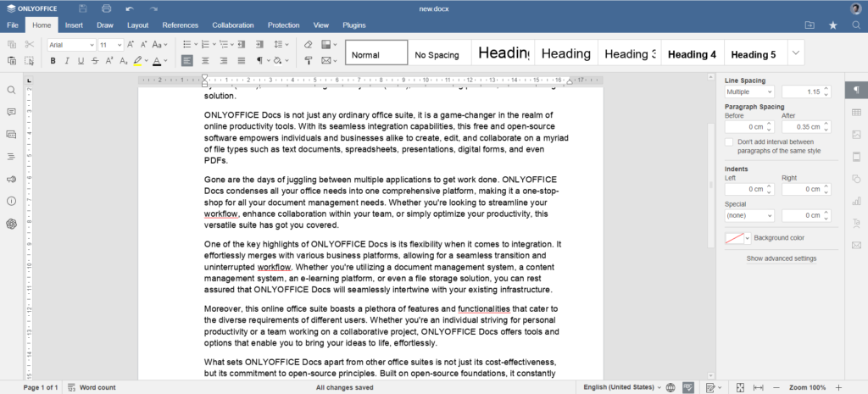Check Don't add interval between paragraphs
This screenshot has height=394, width=868.
pos(729,142)
